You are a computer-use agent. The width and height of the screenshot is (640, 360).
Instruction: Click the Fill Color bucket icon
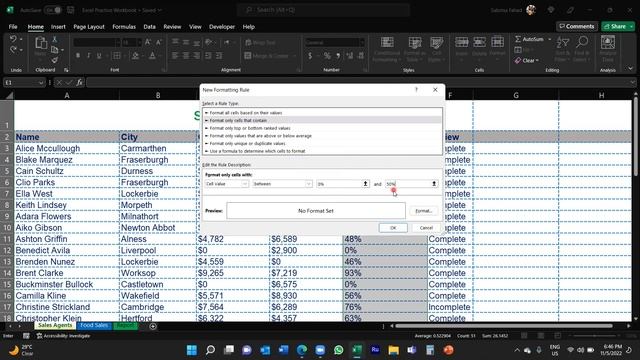pyautogui.click(x=135, y=56)
